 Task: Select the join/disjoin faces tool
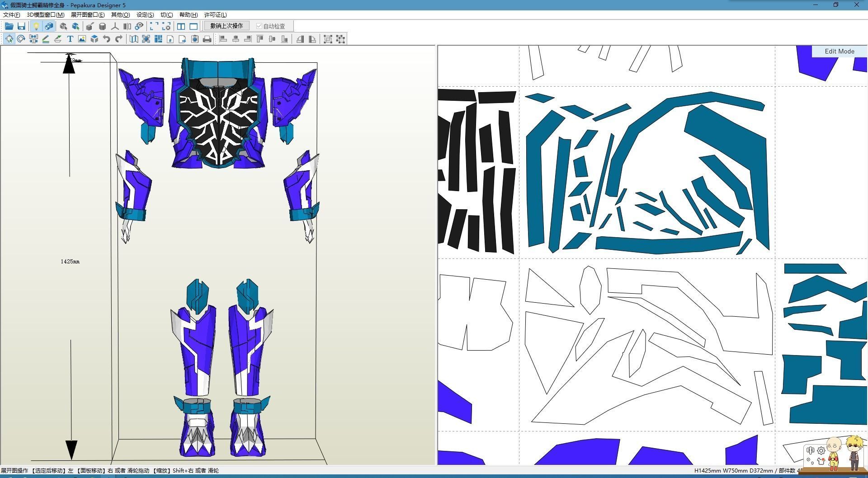point(33,39)
